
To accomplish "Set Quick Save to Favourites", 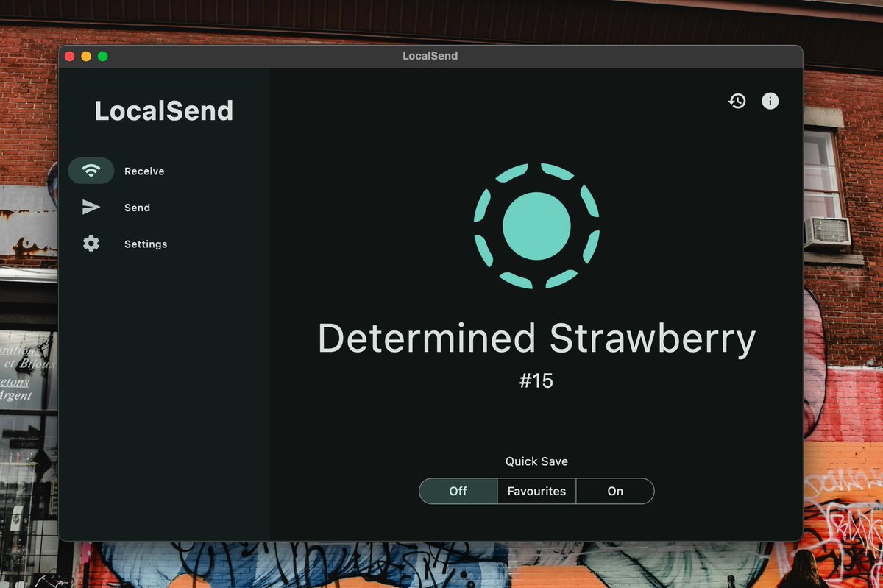I will 536,491.
